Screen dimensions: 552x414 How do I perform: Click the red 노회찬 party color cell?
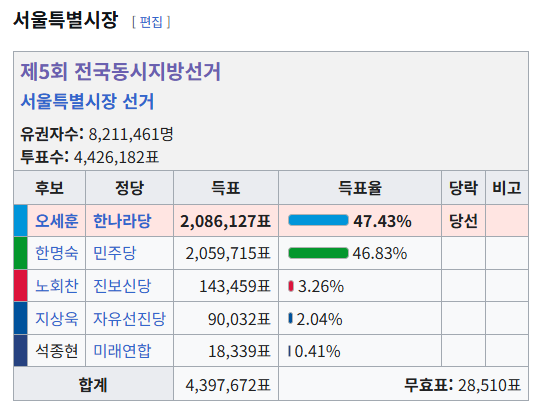tap(21, 286)
